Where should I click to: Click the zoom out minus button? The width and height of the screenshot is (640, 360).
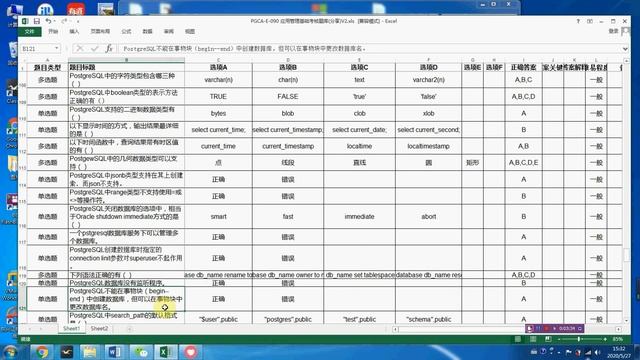559,339
